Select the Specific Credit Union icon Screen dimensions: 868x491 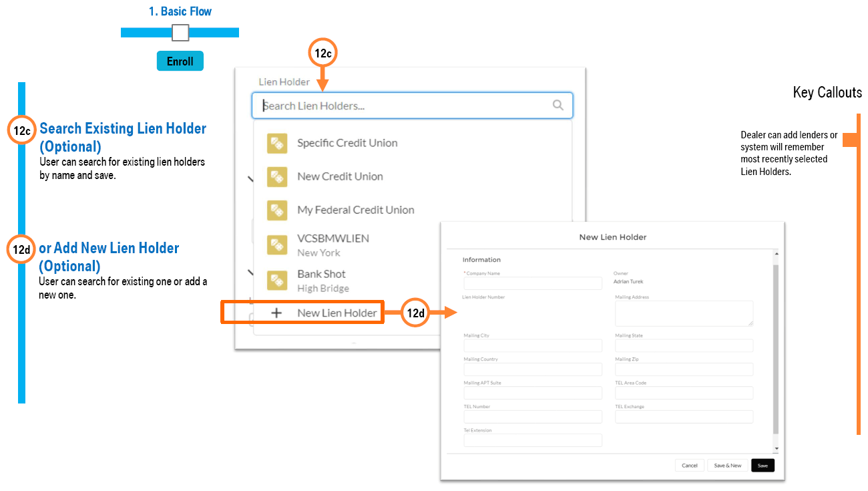pos(277,143)
